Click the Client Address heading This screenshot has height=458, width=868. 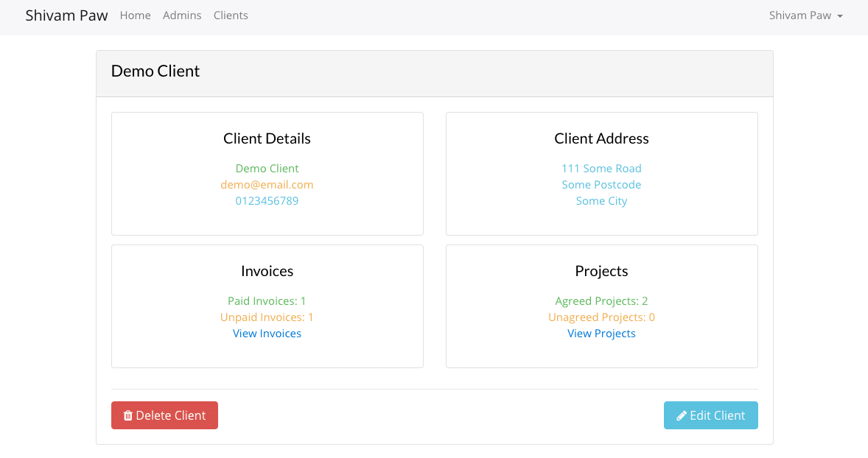(x=601, y=138)
